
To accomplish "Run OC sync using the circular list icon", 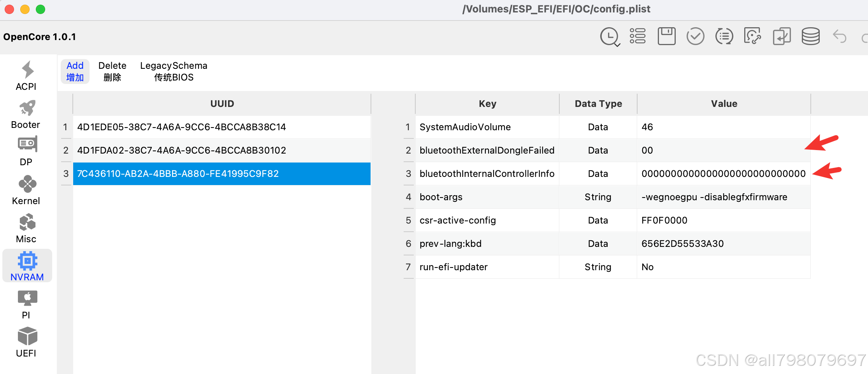I will [724, 36].
